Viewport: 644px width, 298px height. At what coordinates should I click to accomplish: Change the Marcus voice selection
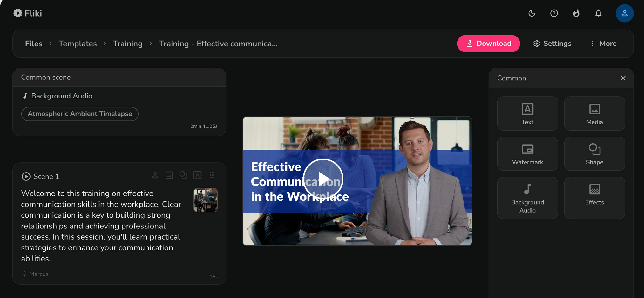coord(36,274)
